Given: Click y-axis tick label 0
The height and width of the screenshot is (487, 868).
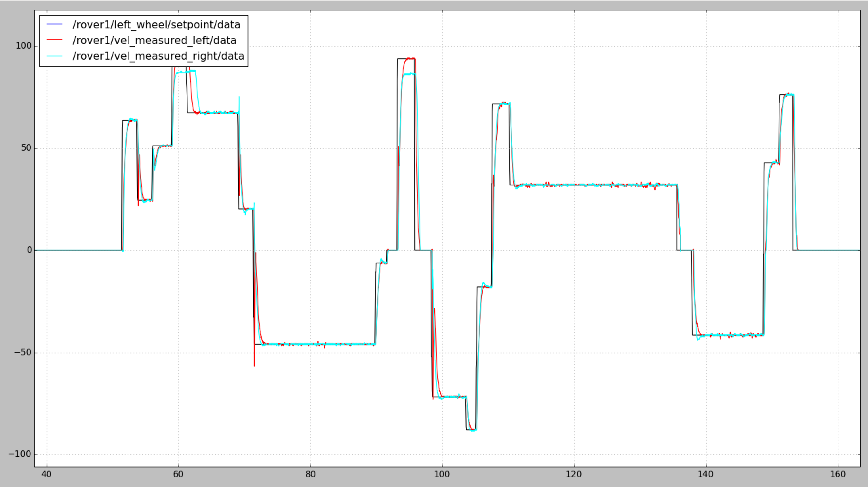Looking at the screenshot, I should [x=29, y=250].
